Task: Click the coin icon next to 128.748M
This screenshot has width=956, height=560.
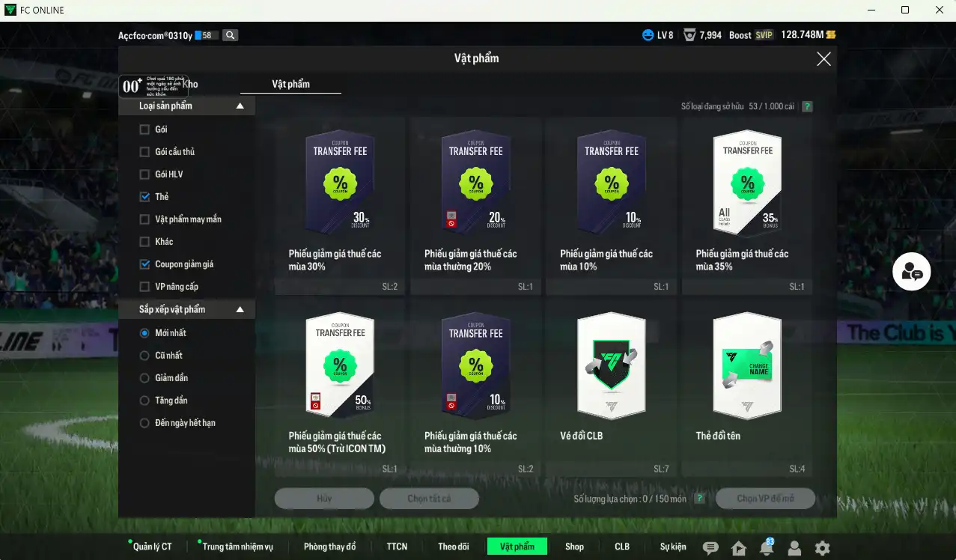Action: [831, 35]
